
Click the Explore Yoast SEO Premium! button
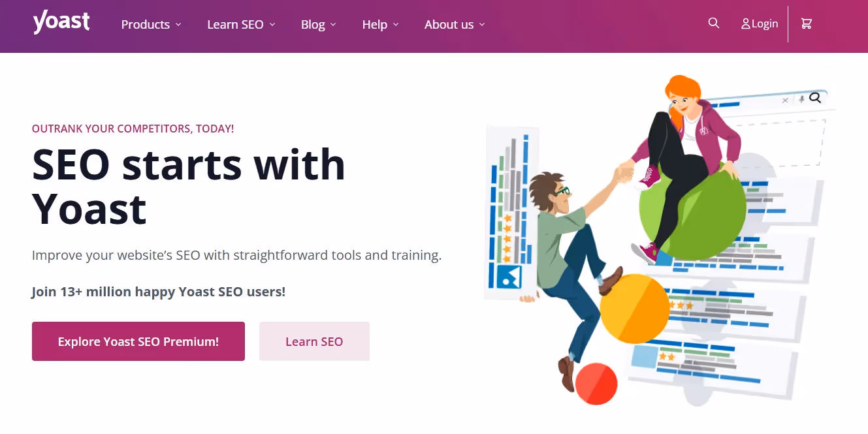point(138,341)
